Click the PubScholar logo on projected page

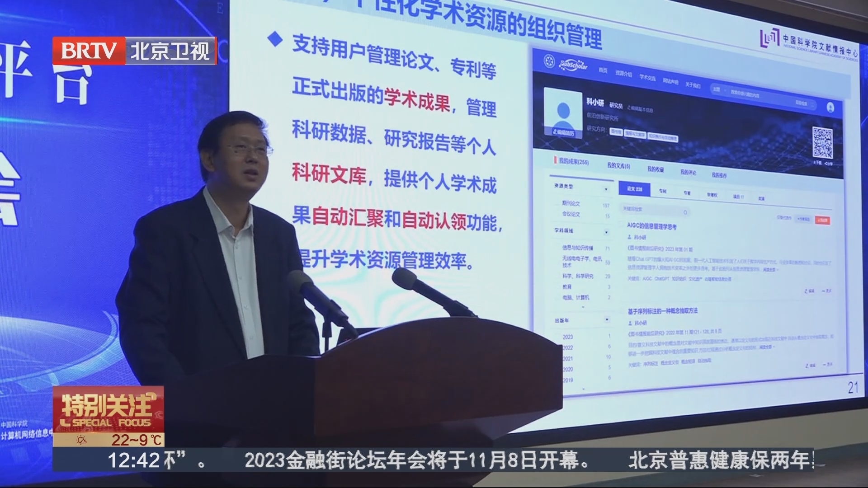point(573,66)
